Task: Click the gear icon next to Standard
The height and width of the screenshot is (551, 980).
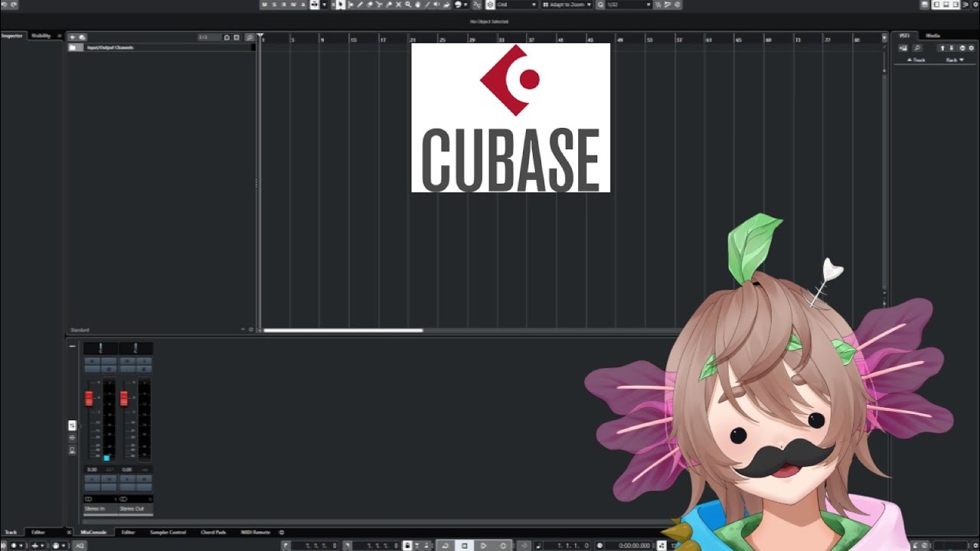Action: tap(250, 330)
